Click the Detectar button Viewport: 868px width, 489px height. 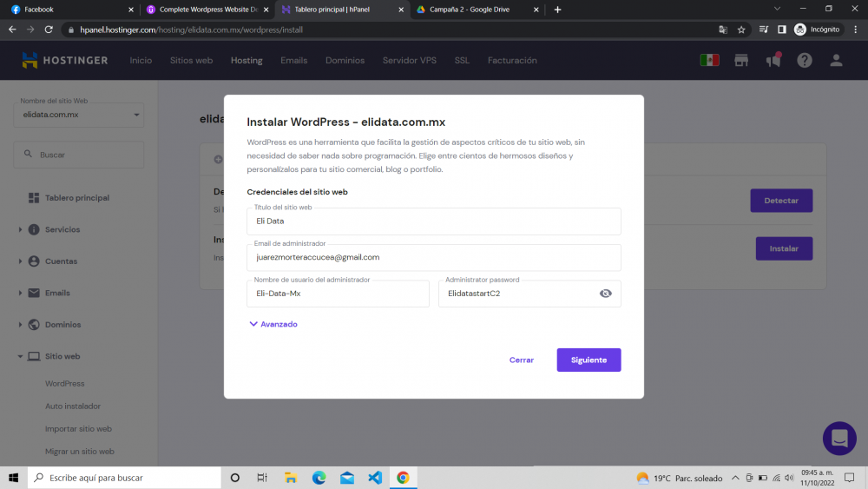781,201
